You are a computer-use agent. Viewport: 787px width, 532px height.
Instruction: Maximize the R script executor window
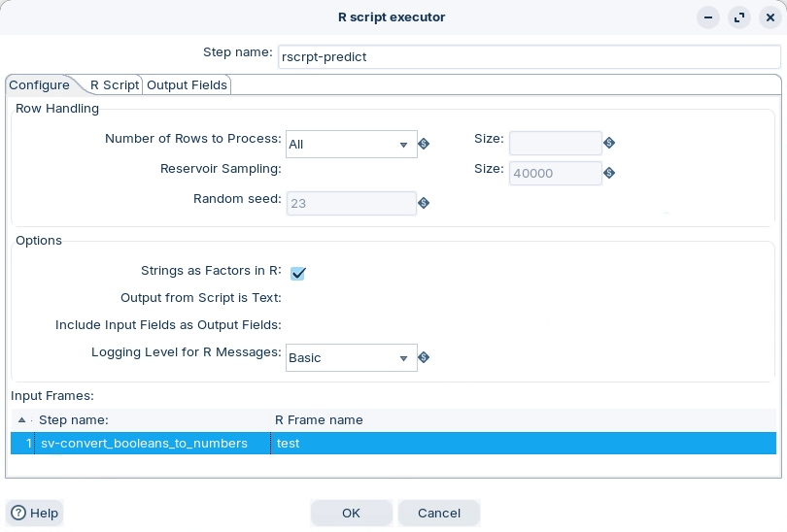[739, 17]
